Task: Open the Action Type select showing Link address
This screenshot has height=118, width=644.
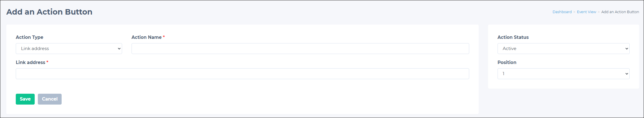Action: tap(69, 49)
